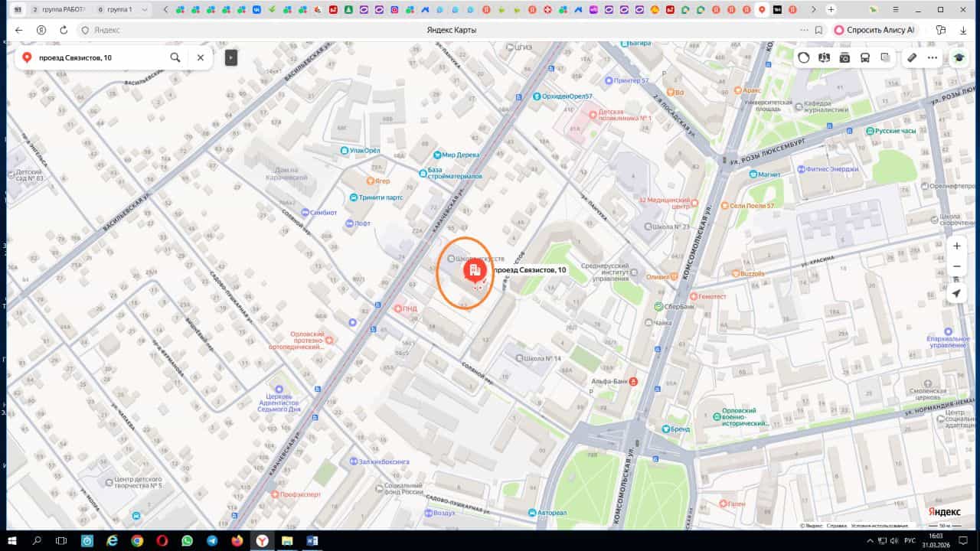Image resolution: width=980 pixels, height=551 pixels.
Task: Bookmark this page with the bookmark icon
Action: point(818,30)
